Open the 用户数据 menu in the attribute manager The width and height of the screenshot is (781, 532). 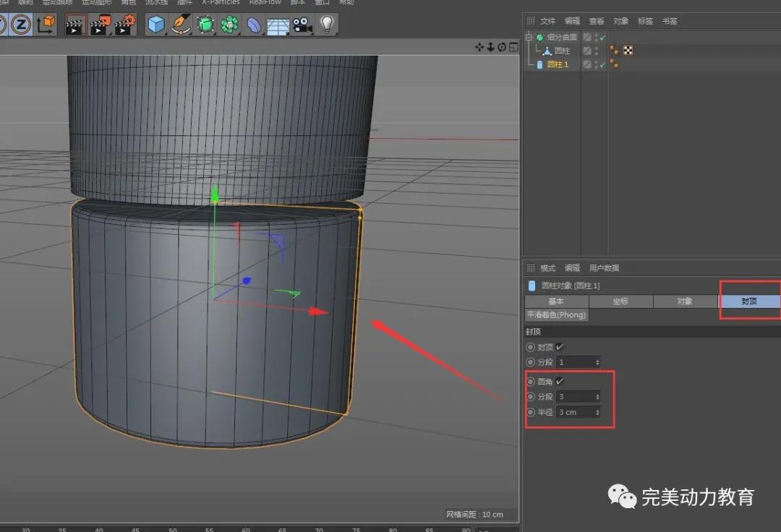pyautogui.click(x=604, y=267)
